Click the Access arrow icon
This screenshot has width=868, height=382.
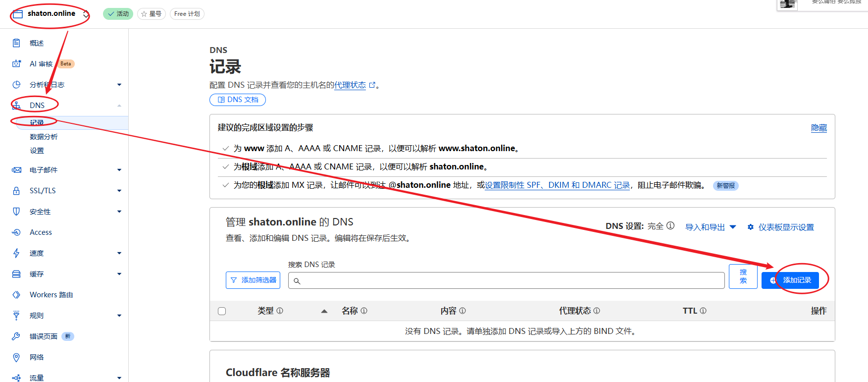pyautogui.click(x=16, y=232)
